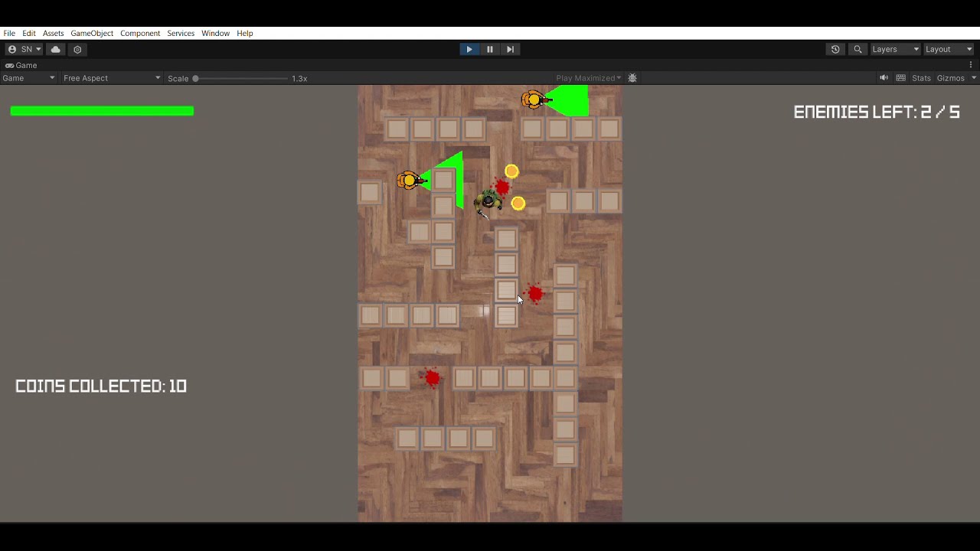This screenshot has height=551, width=980.
Task: Pause the running game
Action: pyautogui.click(x=490, y=49)
